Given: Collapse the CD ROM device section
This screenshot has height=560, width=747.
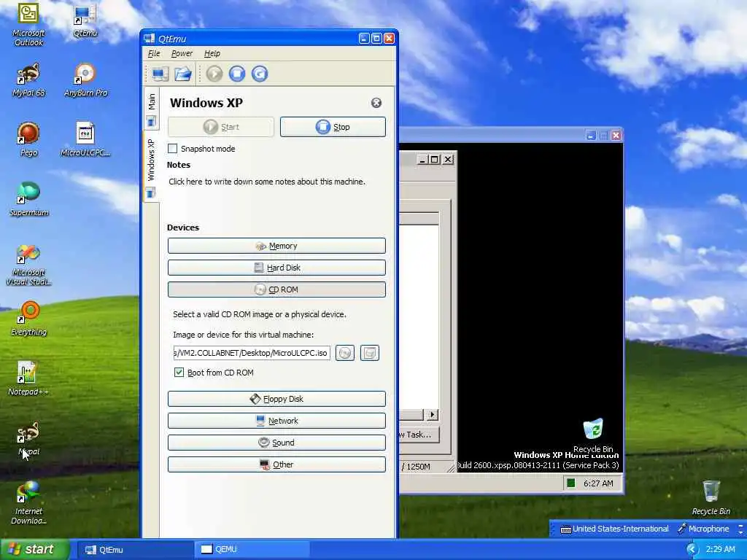Looking at the screenshot, I should [276, 289].
